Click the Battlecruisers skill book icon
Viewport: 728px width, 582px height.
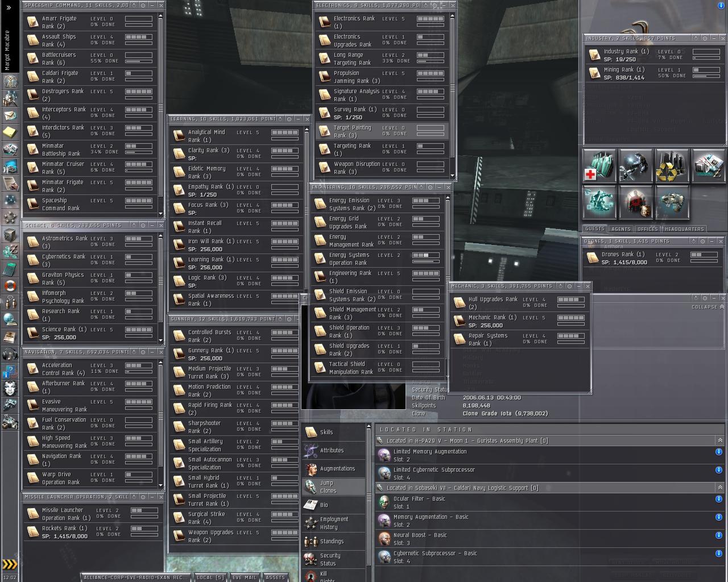[x=32, y=59]
